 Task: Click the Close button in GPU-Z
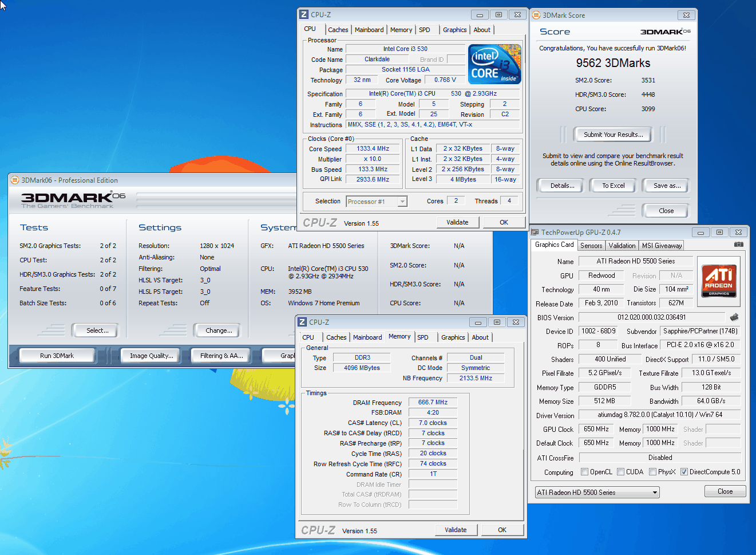[x=725, y=491]
